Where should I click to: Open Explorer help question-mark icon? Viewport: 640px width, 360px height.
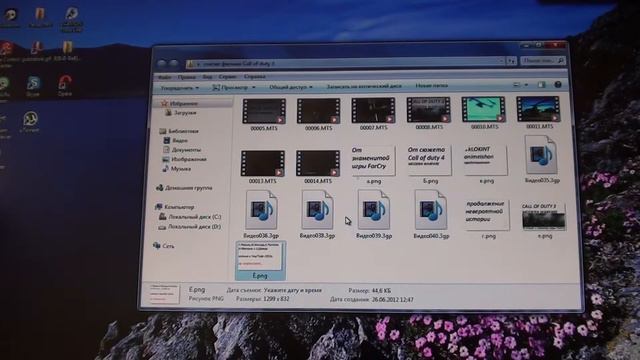pyautogui.click(x=558, y=84)
